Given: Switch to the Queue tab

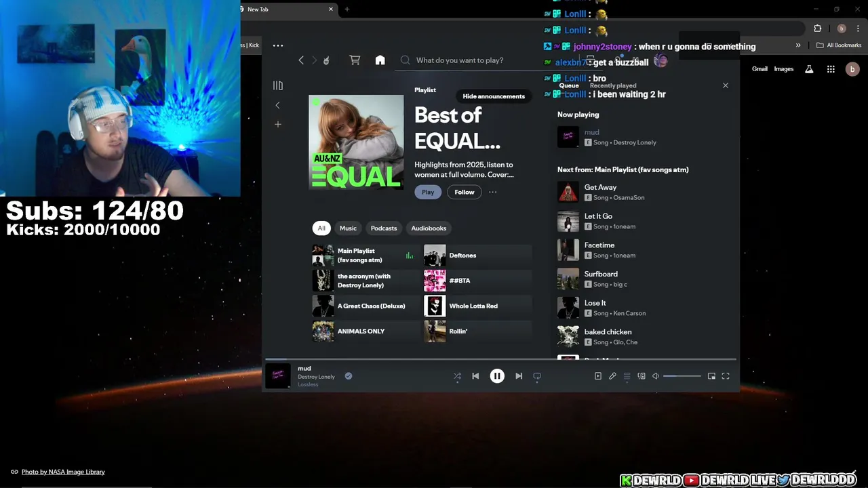Looking at the screenshot, I should pyautogui.click(x=569, y=85).
